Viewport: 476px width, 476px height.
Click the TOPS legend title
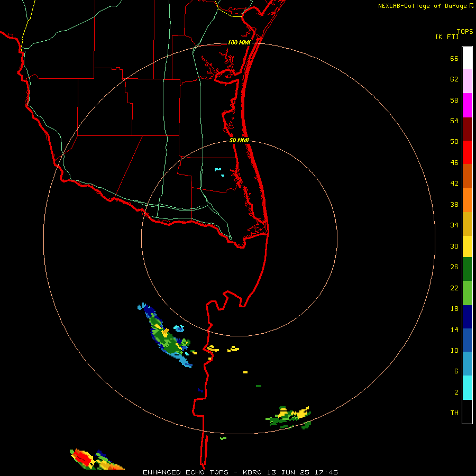click(x=465, y=32)
